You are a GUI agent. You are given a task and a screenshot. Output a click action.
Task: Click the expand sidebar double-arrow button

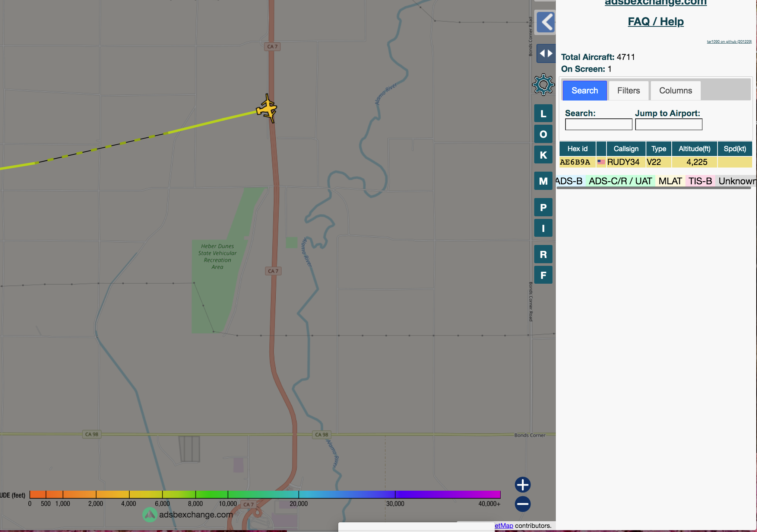(x=546, y=53)
